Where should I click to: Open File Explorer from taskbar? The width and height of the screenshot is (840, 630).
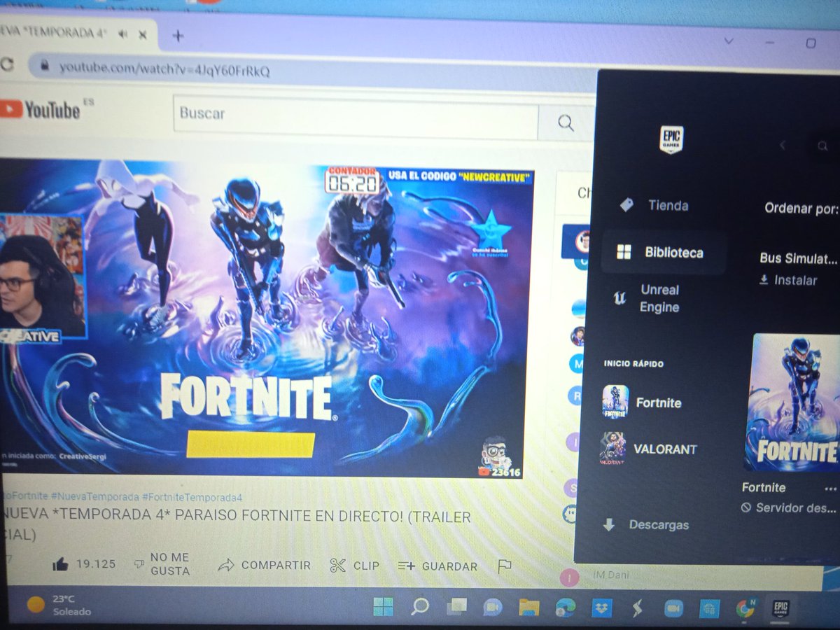(x=528, y=607)
